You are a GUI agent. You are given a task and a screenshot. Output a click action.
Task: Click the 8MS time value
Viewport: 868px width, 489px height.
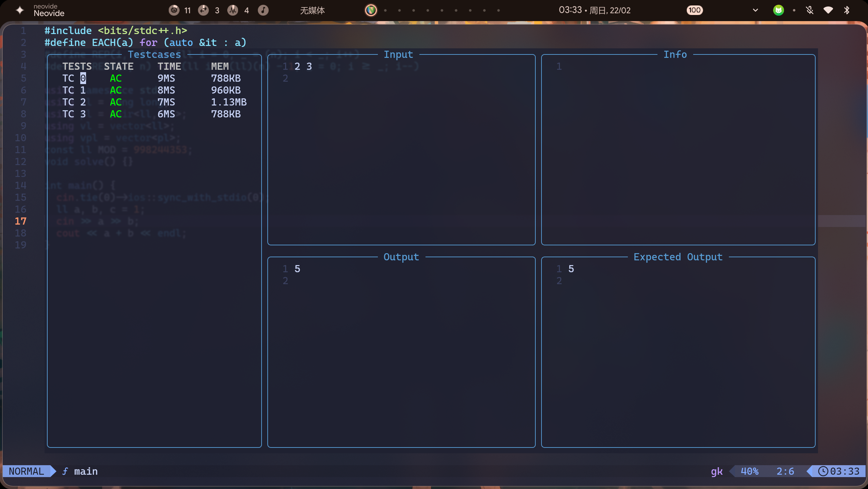click(166, 90)
